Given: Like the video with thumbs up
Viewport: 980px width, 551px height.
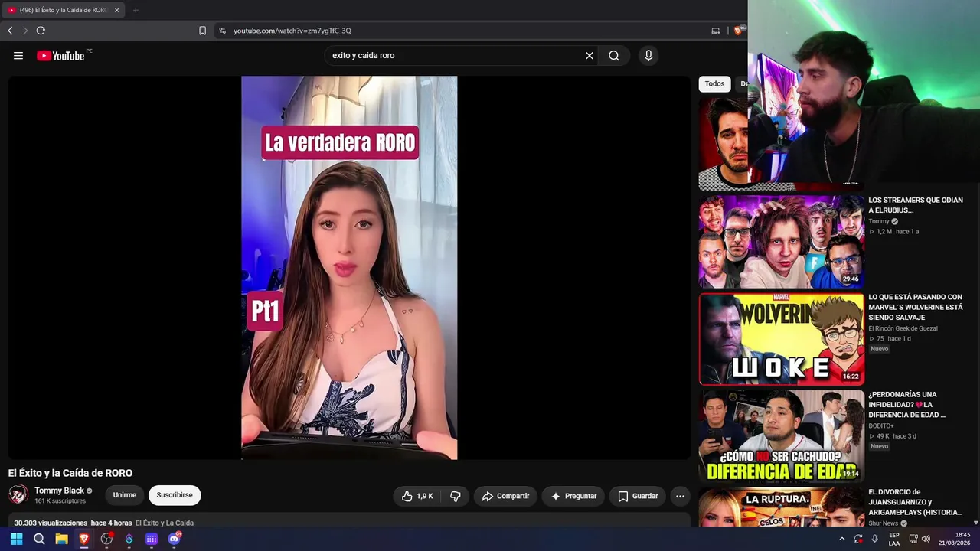Looking at the screenshot, I should tap(417, 496).
